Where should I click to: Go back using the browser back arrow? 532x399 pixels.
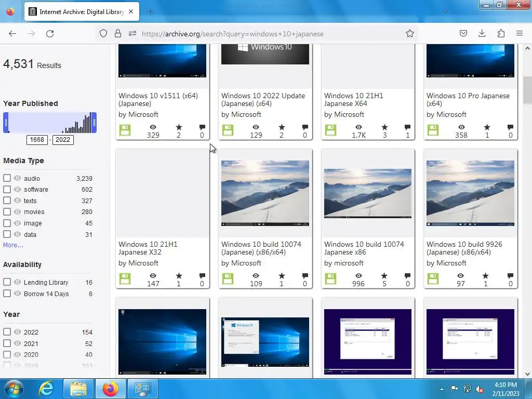pyautogui.click(x=12, y=34)
